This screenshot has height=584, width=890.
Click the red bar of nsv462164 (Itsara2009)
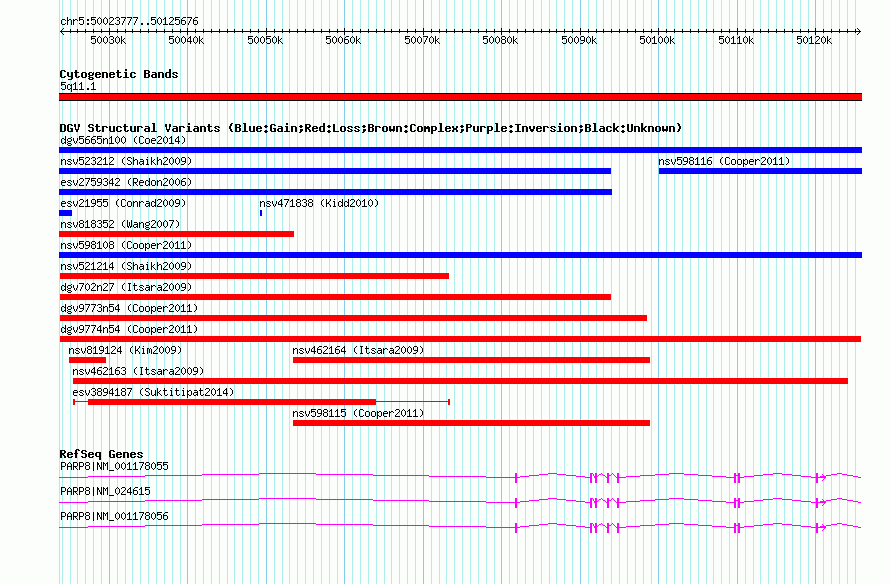point(471,360)
